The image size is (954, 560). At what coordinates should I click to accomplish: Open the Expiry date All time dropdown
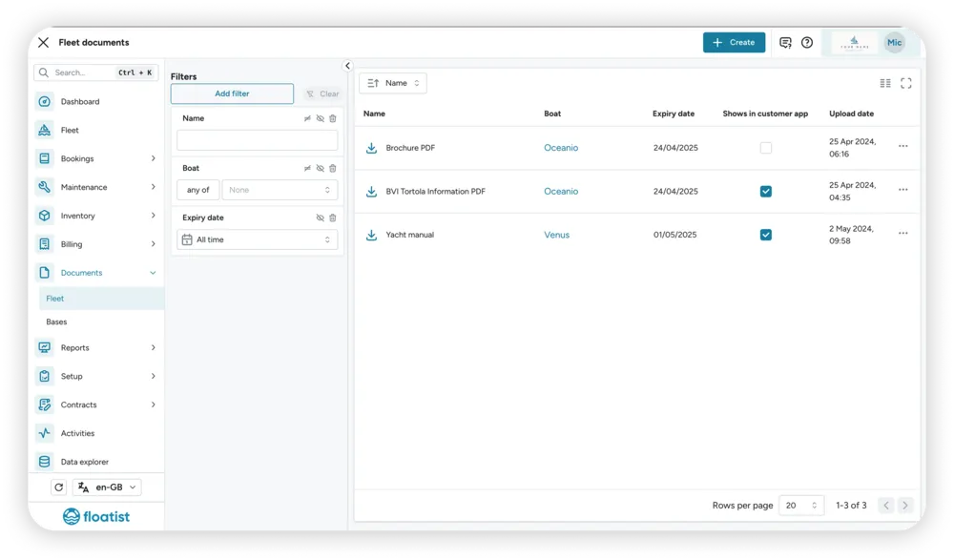click(x=258, y=239)
